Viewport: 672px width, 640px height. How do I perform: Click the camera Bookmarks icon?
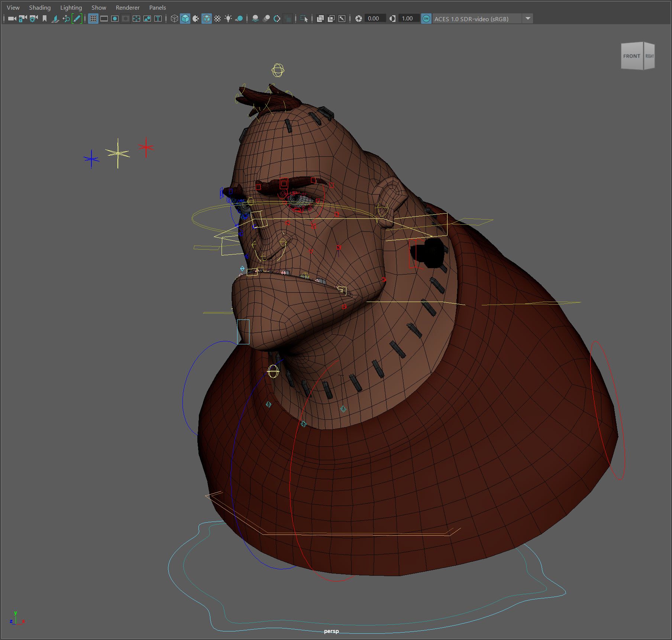coord(45,19)
